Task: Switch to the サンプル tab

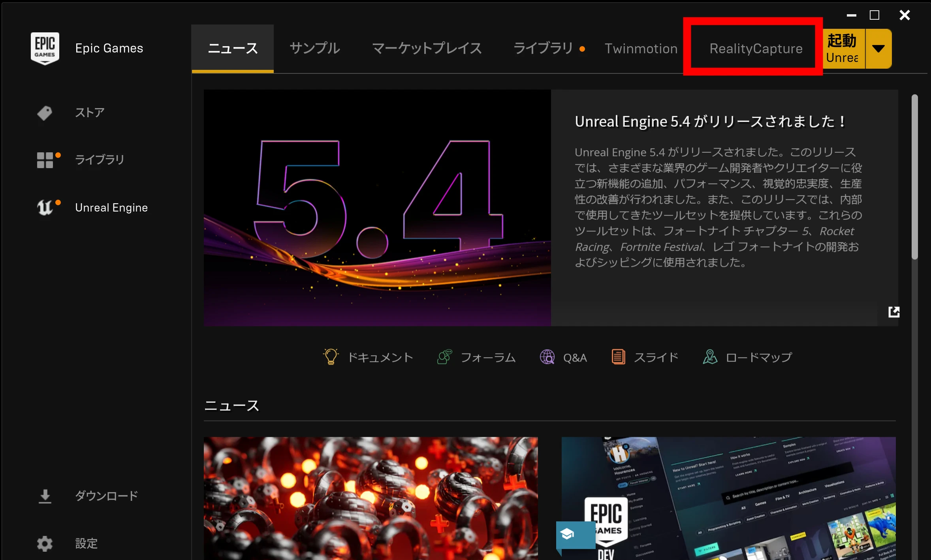Action: [315, 49]
